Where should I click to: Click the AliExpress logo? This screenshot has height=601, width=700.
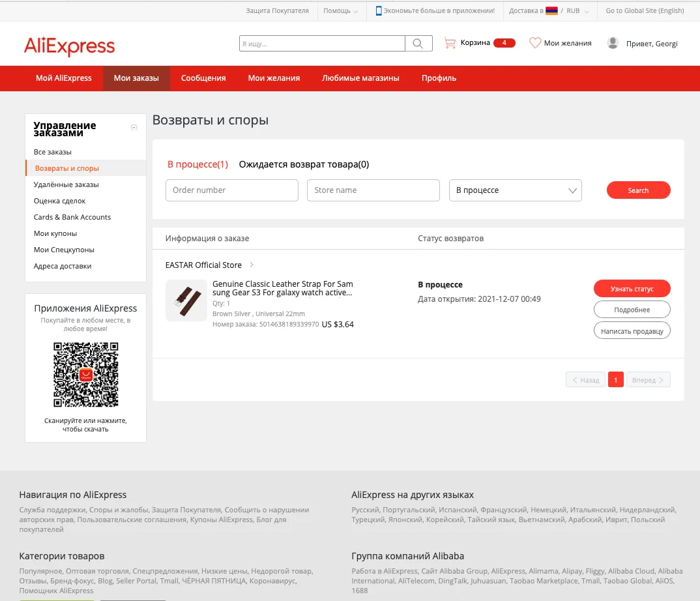69,46
